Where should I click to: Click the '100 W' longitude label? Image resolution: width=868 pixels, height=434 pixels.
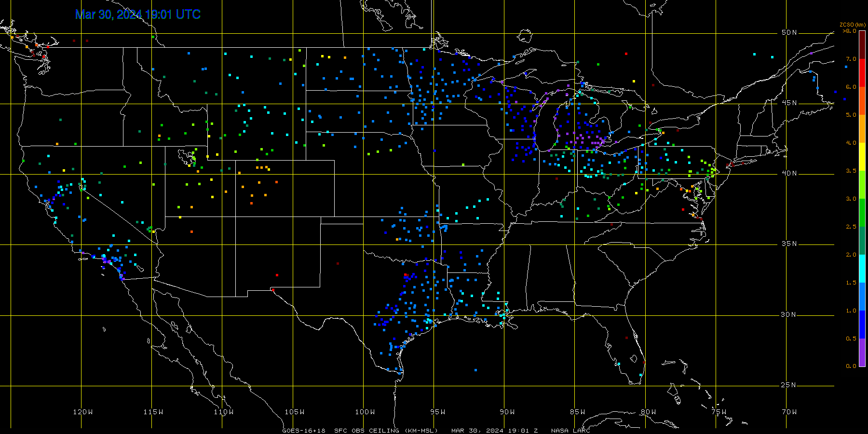click(365, 412)
